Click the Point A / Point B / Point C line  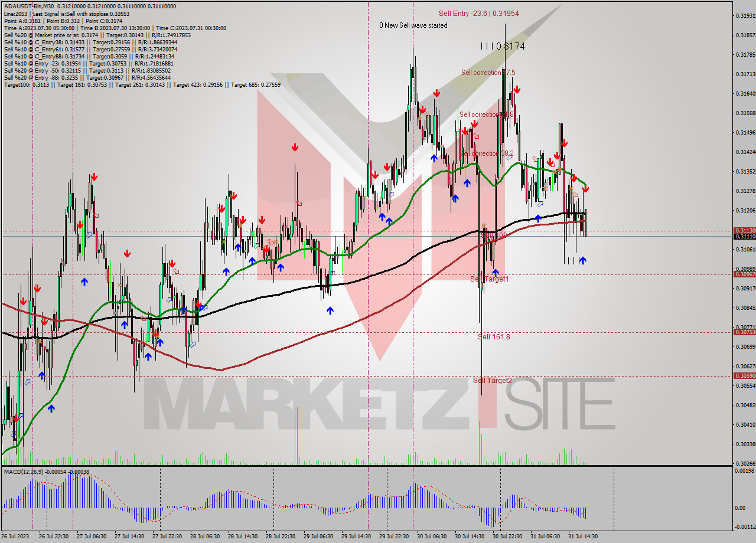(x=63, y=21)
